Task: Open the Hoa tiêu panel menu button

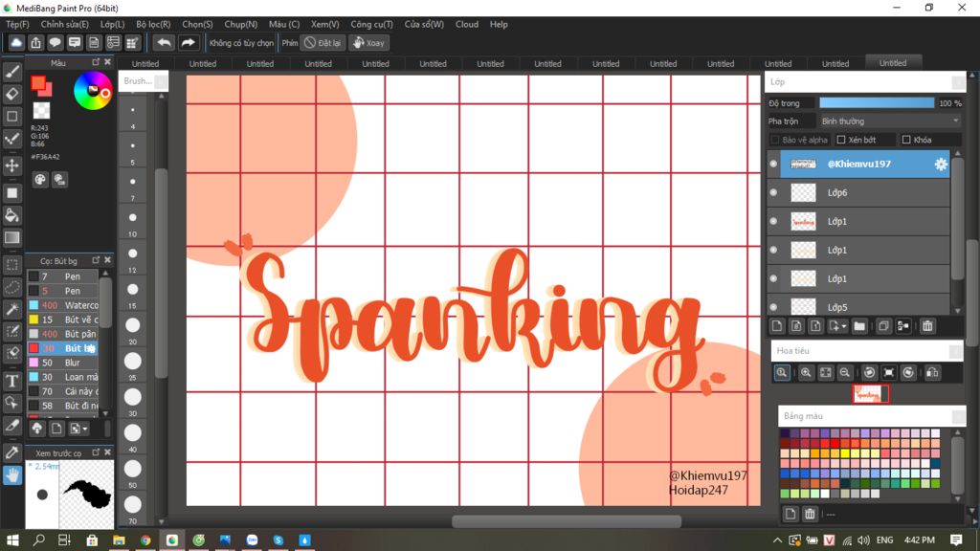Action: (x=956, y=351)
